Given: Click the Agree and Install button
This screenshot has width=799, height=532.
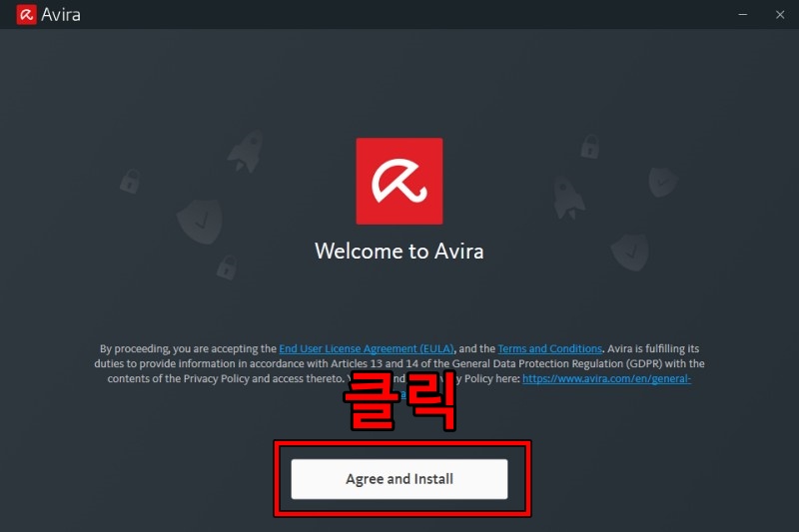Looking at the screenshot, I should click(x=399, y=479).
